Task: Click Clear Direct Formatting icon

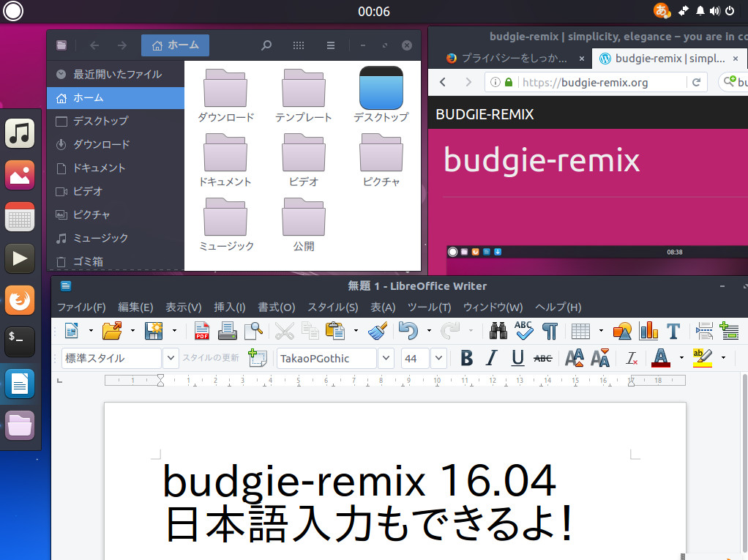Action: pyautogui.click(x=632, y=358)
